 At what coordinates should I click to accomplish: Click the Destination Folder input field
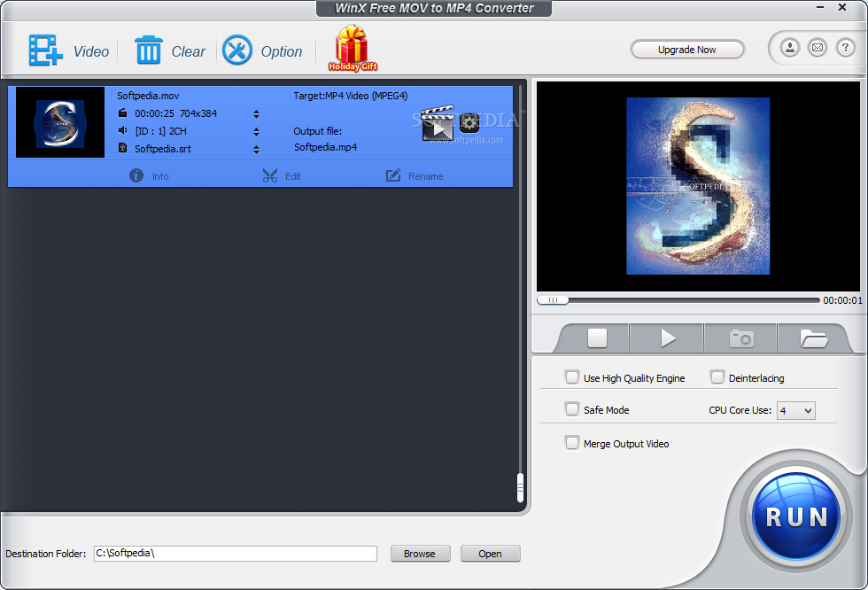pyautogui.click(x=236, y=554)
